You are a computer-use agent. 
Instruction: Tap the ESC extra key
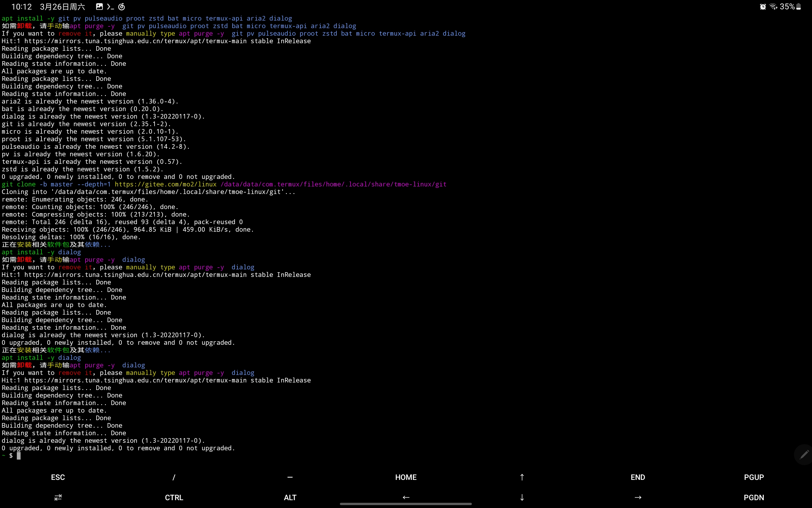tap(58, 477)
